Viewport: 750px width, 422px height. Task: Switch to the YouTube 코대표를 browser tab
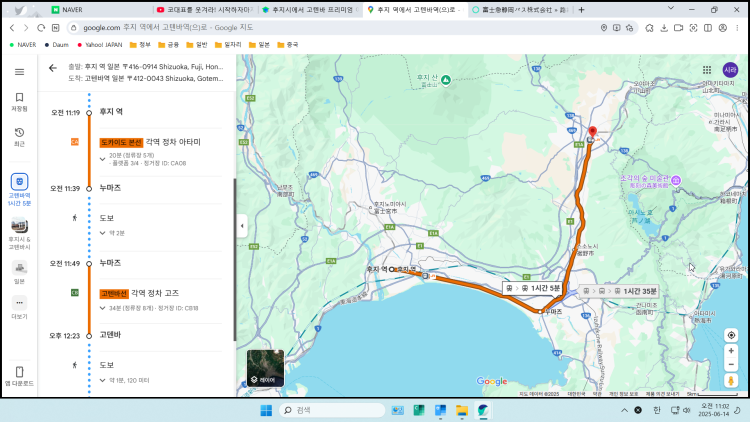click(206, 10)
